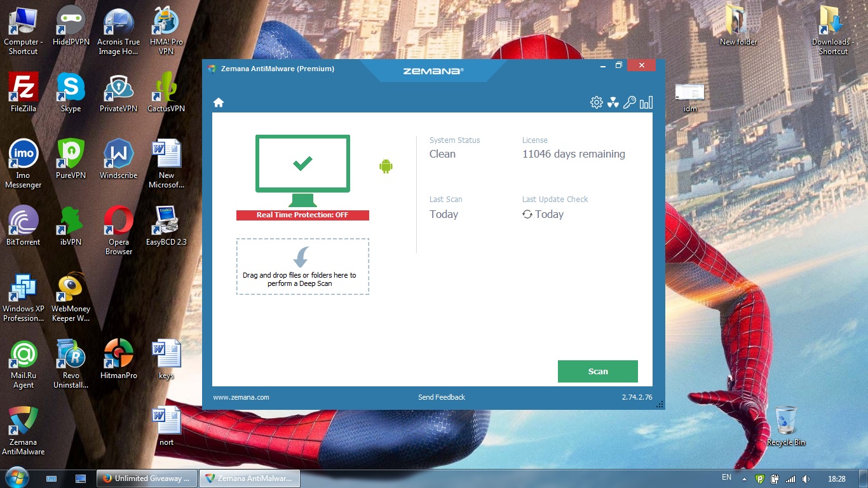Select the WebMoney Keeper desktop icon

71,297
